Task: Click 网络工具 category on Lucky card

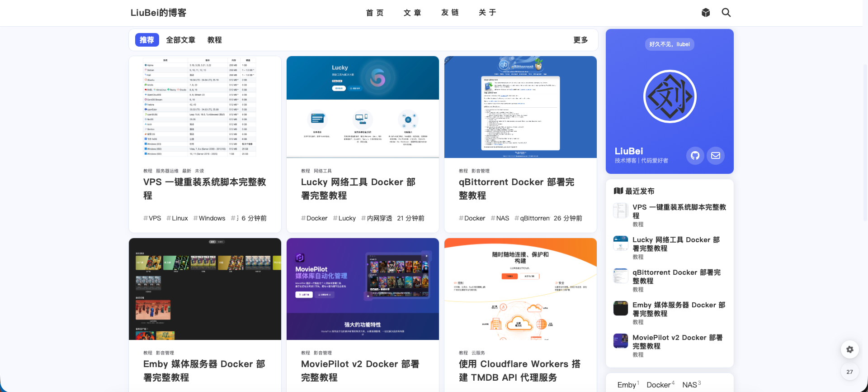Action: click(323, 171)
